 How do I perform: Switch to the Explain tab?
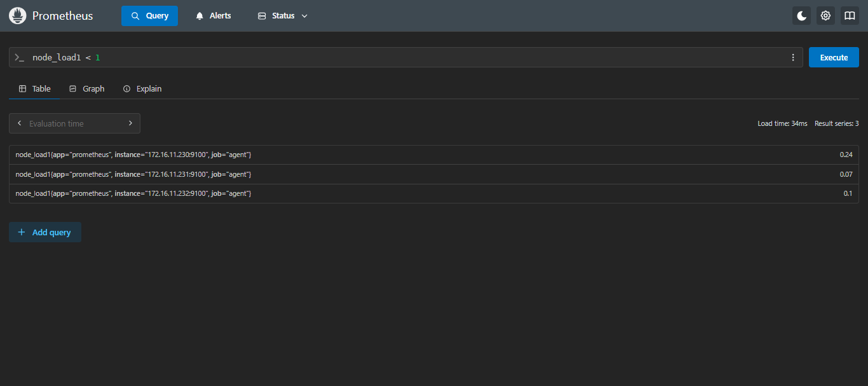142,88
